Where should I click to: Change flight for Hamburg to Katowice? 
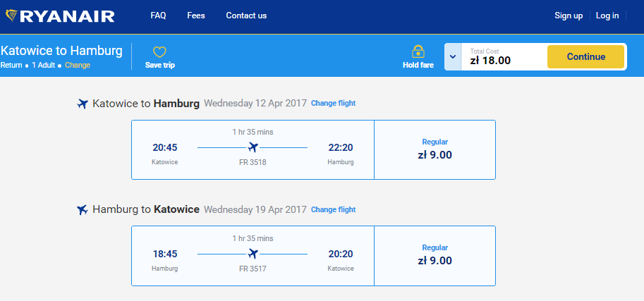pos(333,209)
